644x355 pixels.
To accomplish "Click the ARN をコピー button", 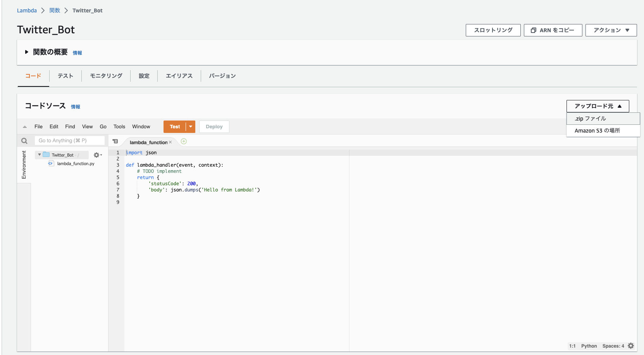I will pos(553,30).
